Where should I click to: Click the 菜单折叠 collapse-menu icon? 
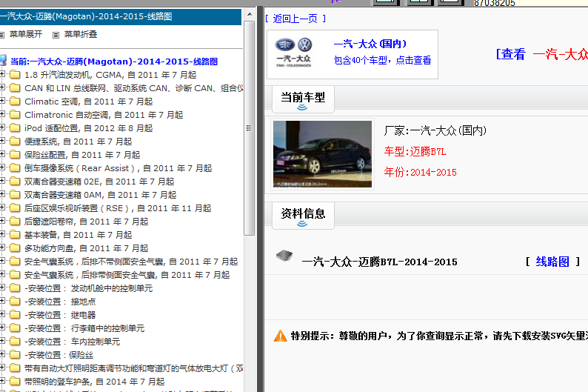coord(56,35)
